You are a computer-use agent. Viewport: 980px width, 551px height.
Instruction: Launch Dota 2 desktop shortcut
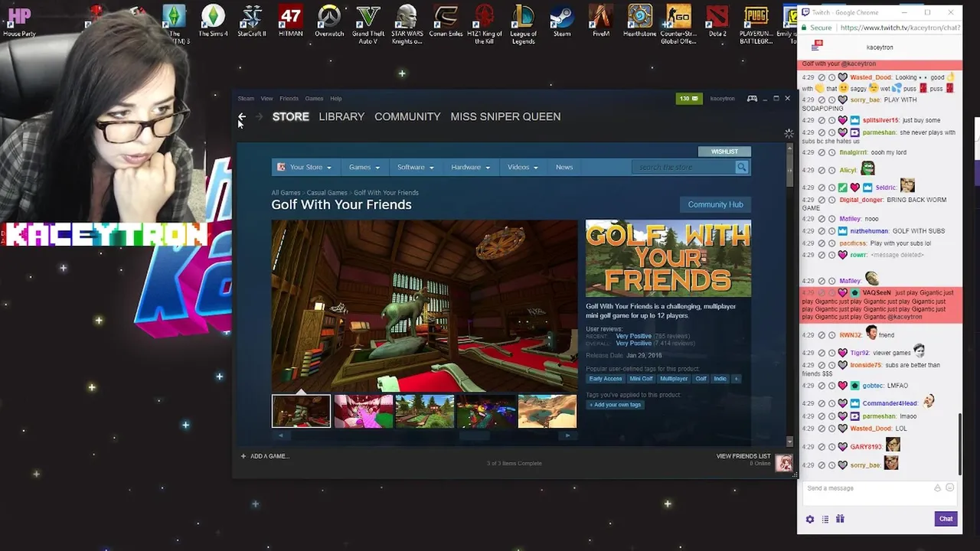[x=717, y=21]
